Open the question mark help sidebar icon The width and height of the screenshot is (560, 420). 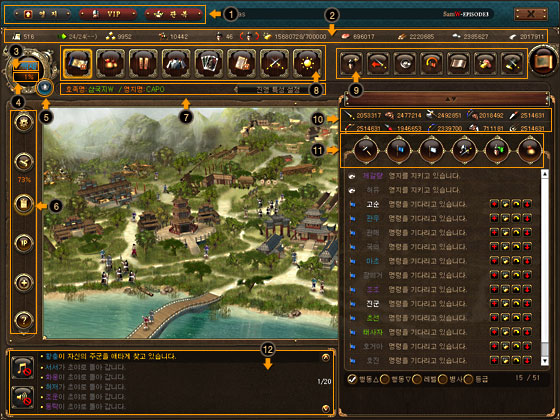coord(24,320)
